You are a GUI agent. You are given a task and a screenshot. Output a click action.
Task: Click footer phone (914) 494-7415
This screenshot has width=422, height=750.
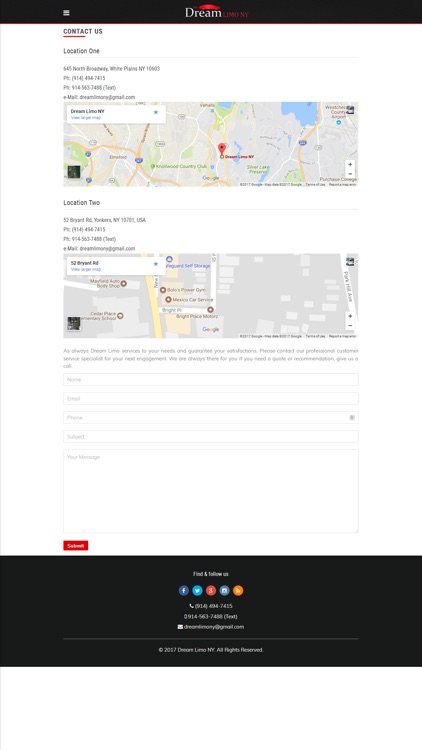click(211, 606)
